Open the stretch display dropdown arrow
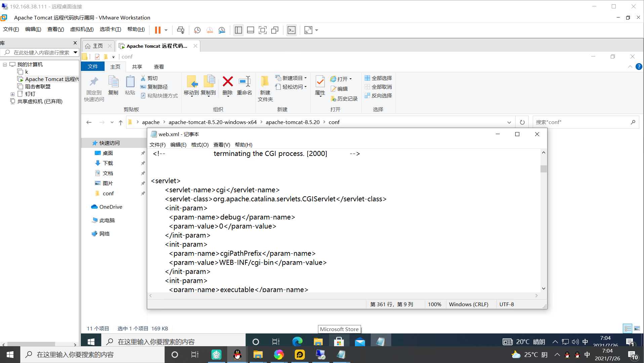 317,30
